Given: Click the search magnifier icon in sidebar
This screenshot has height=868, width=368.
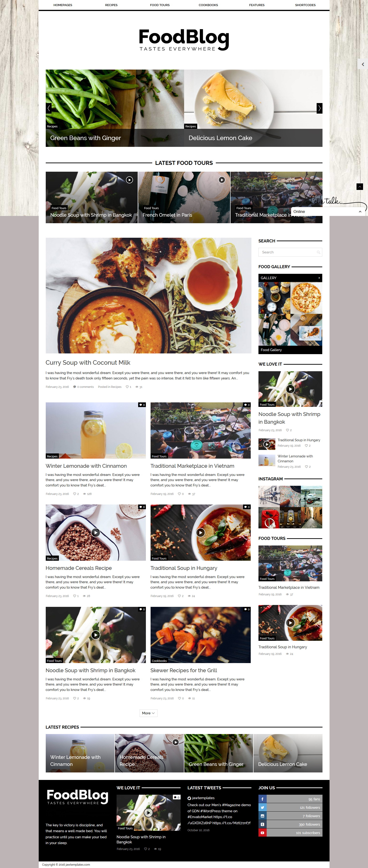Looking at the screenshot, I should (x=318, y=252).
